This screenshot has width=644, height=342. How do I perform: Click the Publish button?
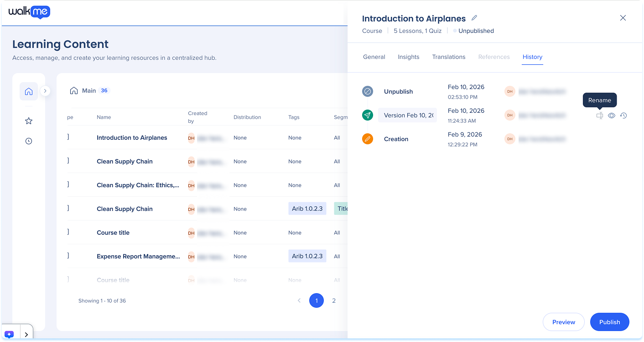coord(609,322)
